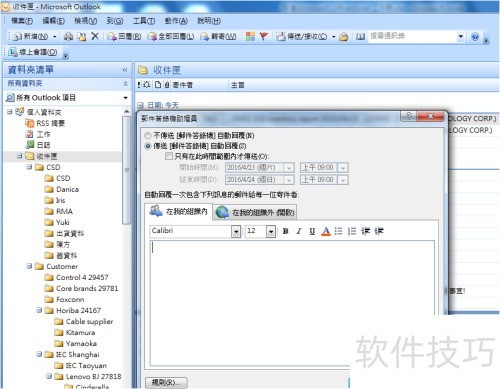The height and width of the screenshot is (389, 500).
Task: Open the 2016/4/23 start date dropdown
Action: 289,168
